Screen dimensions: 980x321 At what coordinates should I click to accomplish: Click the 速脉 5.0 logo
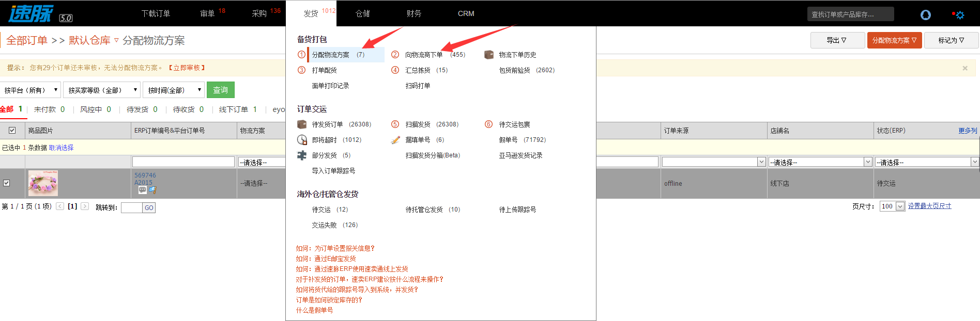tap(40, 14)
